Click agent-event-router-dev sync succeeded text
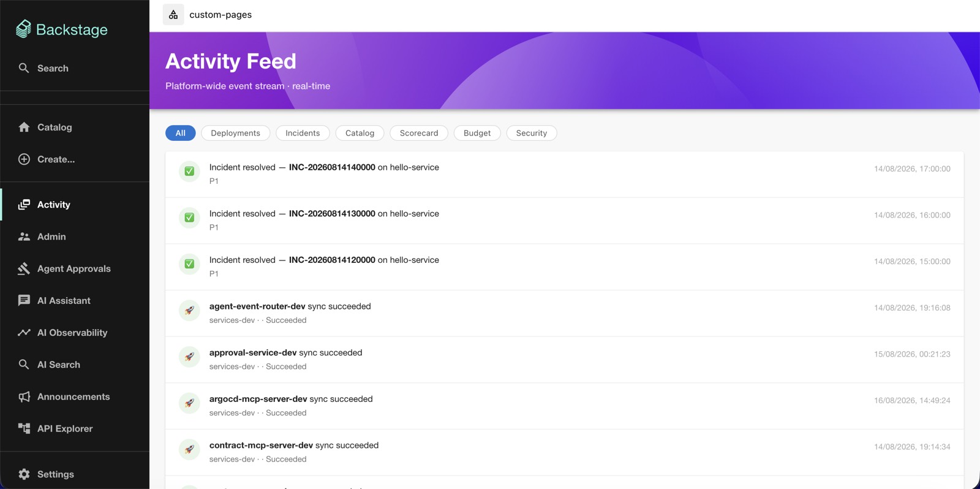Image resolution: width=980 pixels, height=489 pixels. click(x=290, y=306)
